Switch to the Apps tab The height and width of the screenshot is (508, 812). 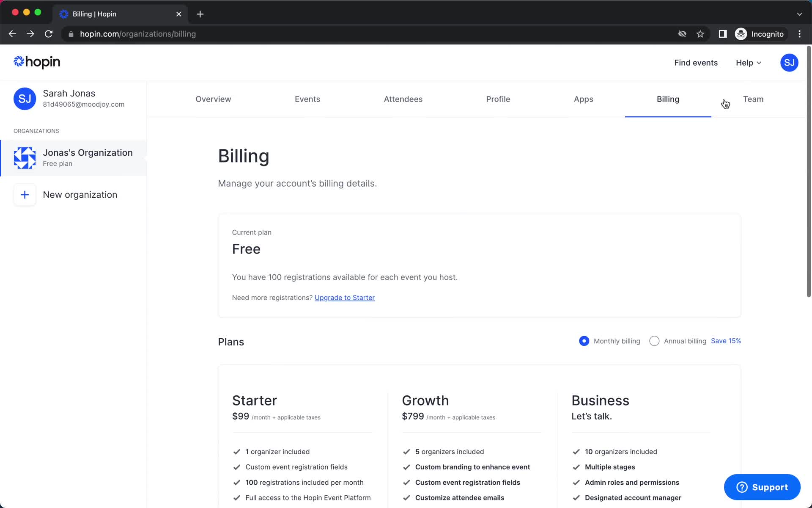coord(584,99)
